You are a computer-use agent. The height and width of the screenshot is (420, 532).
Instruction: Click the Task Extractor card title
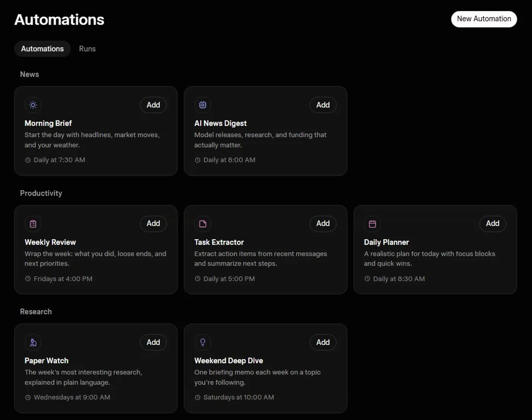219,242
